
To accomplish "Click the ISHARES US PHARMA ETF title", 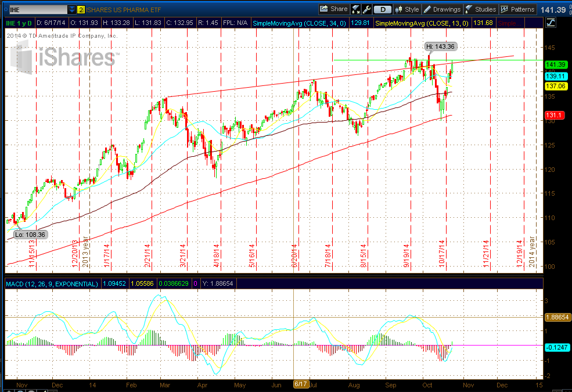I will tap(123, 10).
